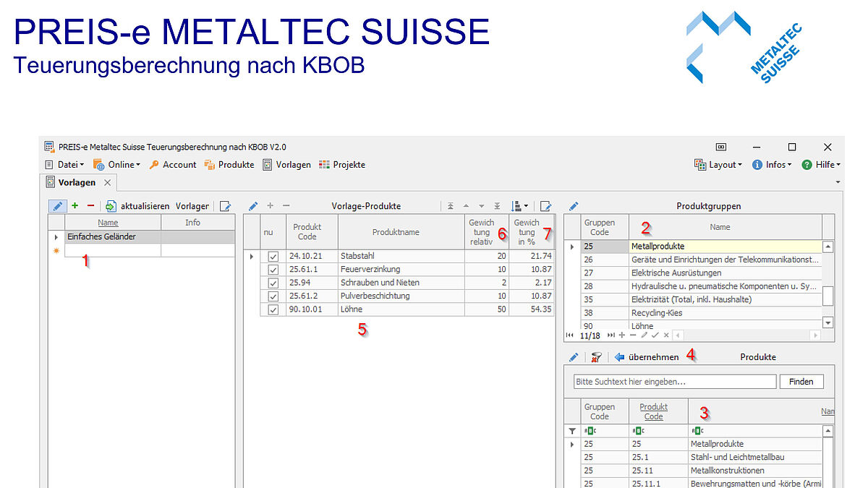The width and height of the screenshot is (868, 488).
Task: Click edit pencil above Produktgruppen table
Action: [574, 206]
